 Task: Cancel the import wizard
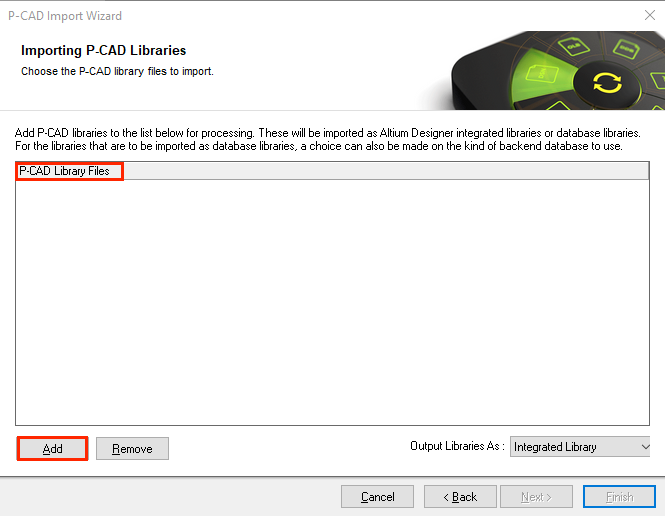[x=377, y=496]
